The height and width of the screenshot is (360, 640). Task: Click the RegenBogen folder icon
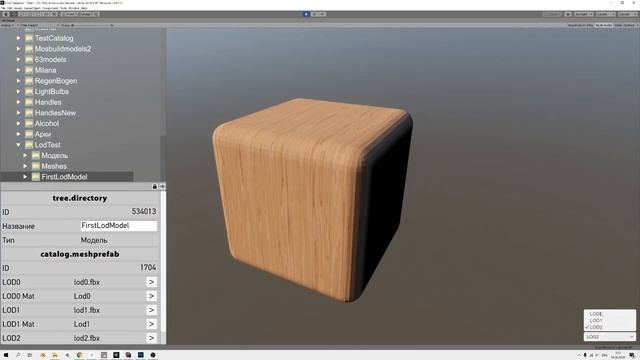tap(29, 81)
